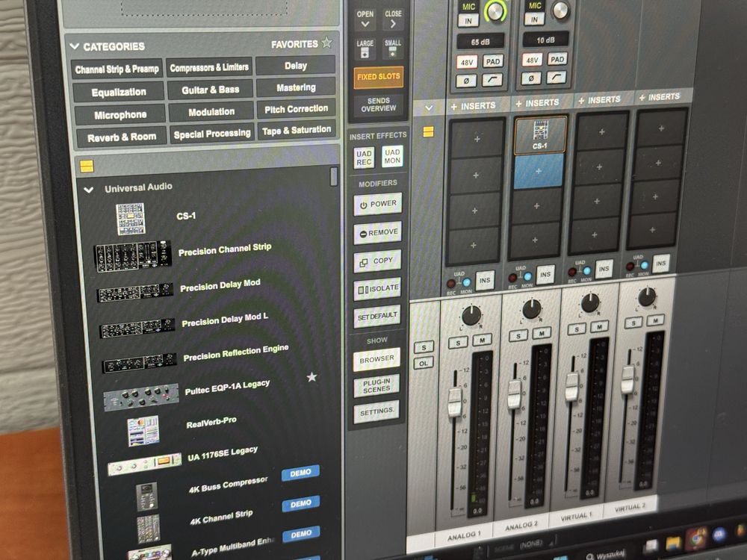
Task: Unfavorite Pultec EQP-1A Legacy star
Action: [311, 377]
